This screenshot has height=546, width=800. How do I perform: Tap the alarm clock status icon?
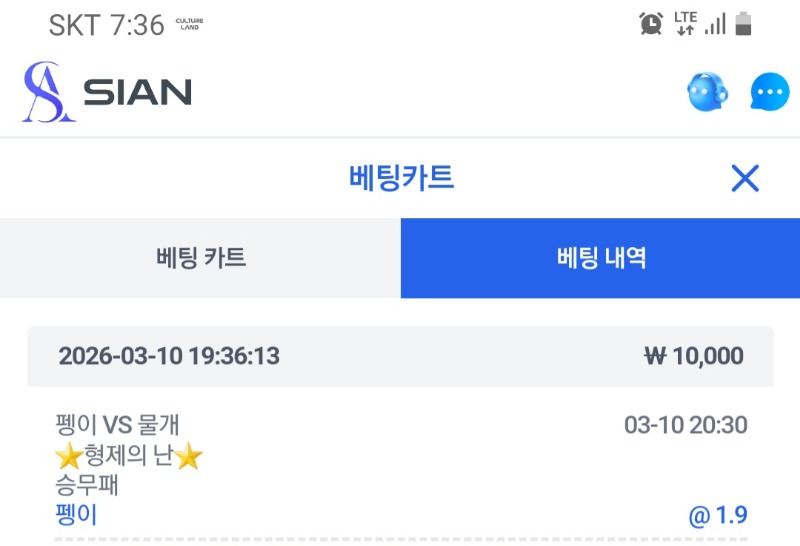coord(651,23)
